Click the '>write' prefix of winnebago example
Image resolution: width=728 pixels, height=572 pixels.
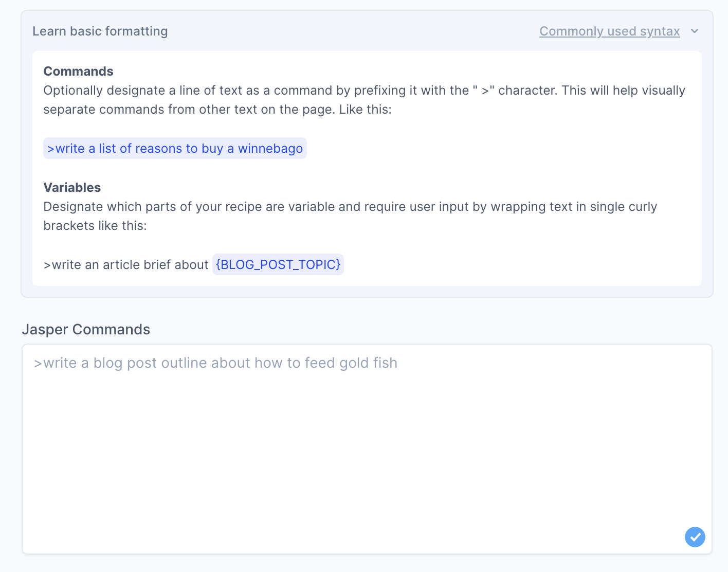(x=66, y=149)
